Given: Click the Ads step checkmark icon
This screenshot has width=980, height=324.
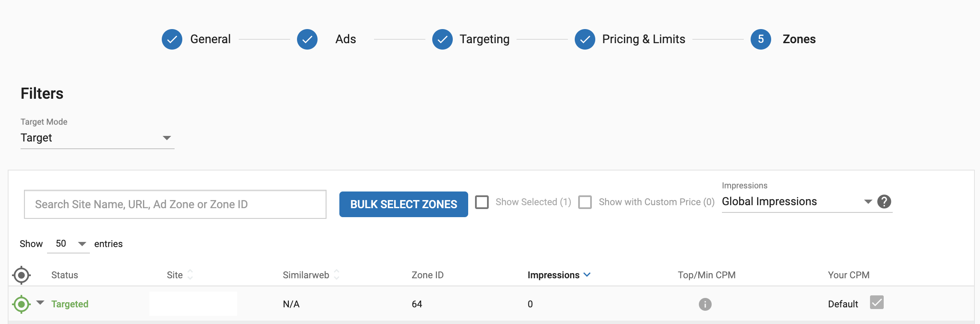Looking at the screenshot, I should pos(307,39).
